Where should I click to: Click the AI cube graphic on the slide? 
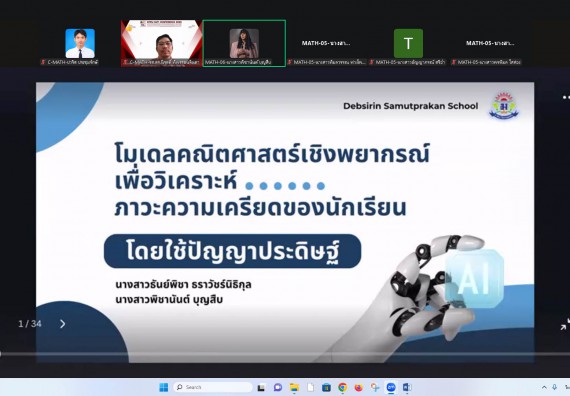tap(474, 278)
